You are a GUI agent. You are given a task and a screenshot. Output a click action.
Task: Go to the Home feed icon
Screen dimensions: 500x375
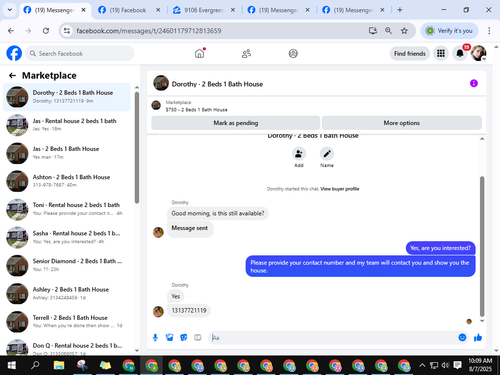click(x=199, y=53)
